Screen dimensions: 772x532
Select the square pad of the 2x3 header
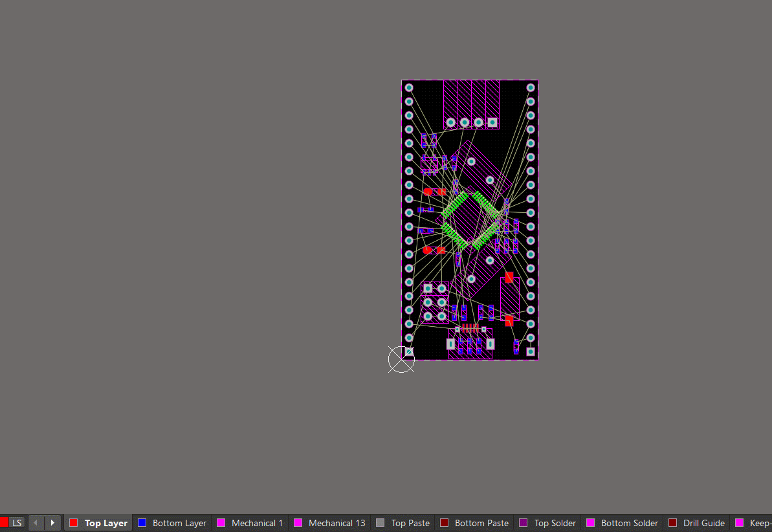coord(428,288)
